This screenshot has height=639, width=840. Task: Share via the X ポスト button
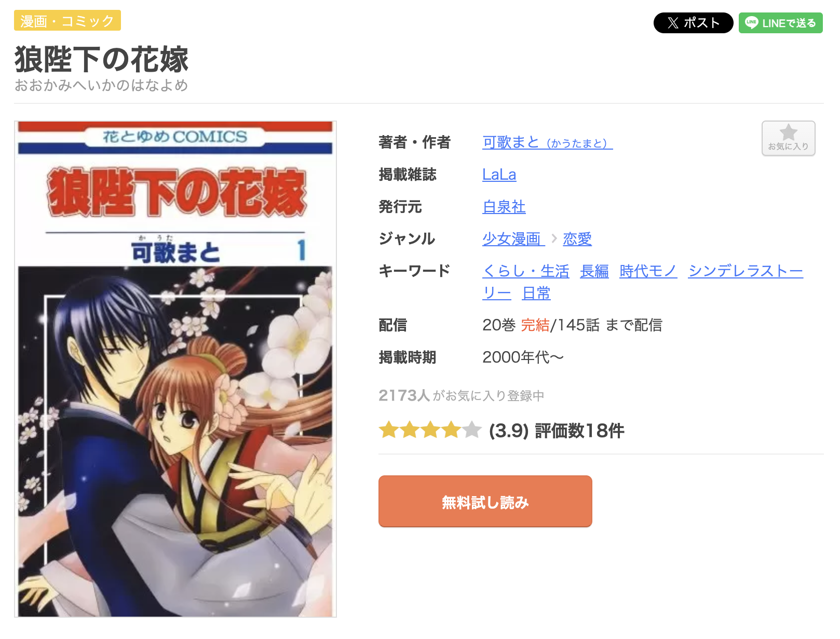693,23
